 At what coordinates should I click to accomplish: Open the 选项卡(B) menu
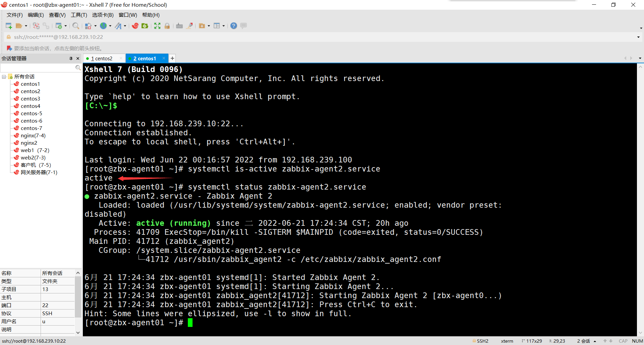(103, 15)
